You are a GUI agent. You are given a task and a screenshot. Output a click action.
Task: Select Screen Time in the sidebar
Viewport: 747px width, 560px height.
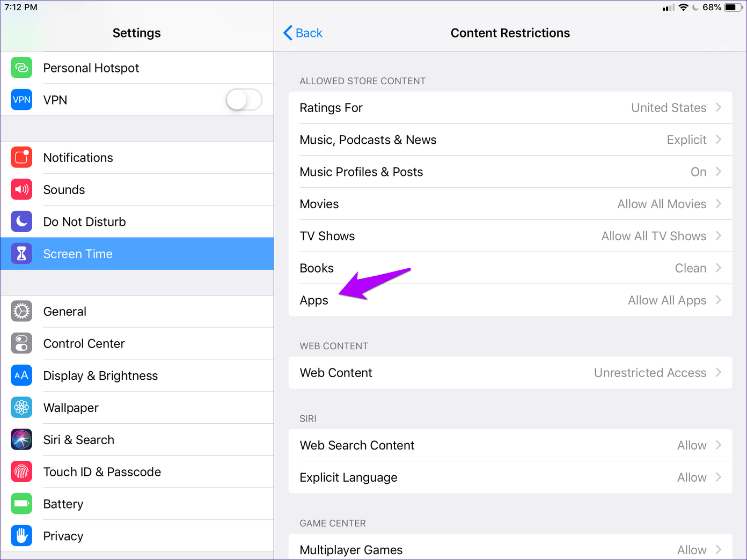coord(137,254)
